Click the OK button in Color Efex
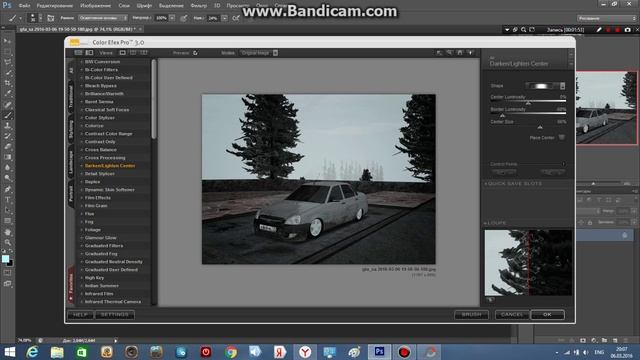The height and width of the screenshot is (360, 640). click(547, 314)
